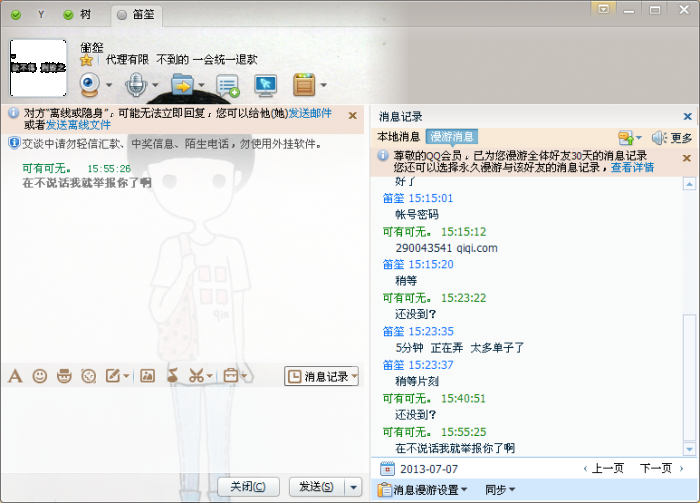
Task: Click contact avatar picture of 笛笙
Action: click(38, 68)
